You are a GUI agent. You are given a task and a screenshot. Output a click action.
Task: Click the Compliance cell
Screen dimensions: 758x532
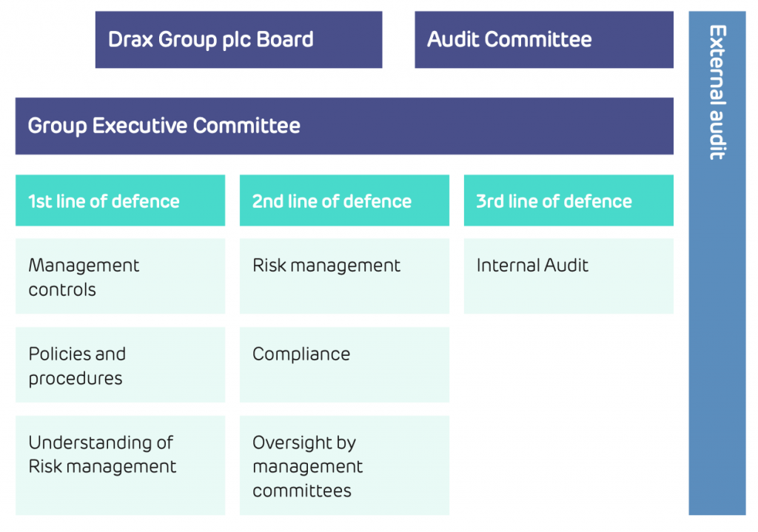[344, 365]
